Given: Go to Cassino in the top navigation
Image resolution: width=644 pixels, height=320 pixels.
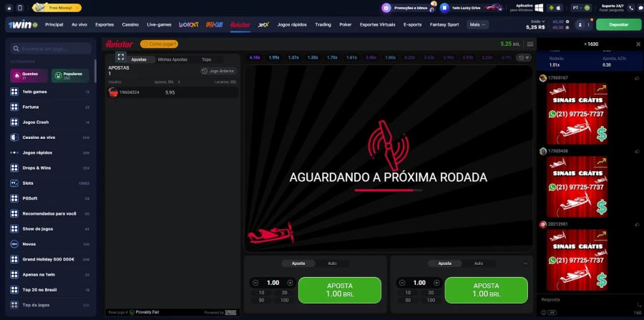Looking at the screenshot, I should click(x=130, y=24).
